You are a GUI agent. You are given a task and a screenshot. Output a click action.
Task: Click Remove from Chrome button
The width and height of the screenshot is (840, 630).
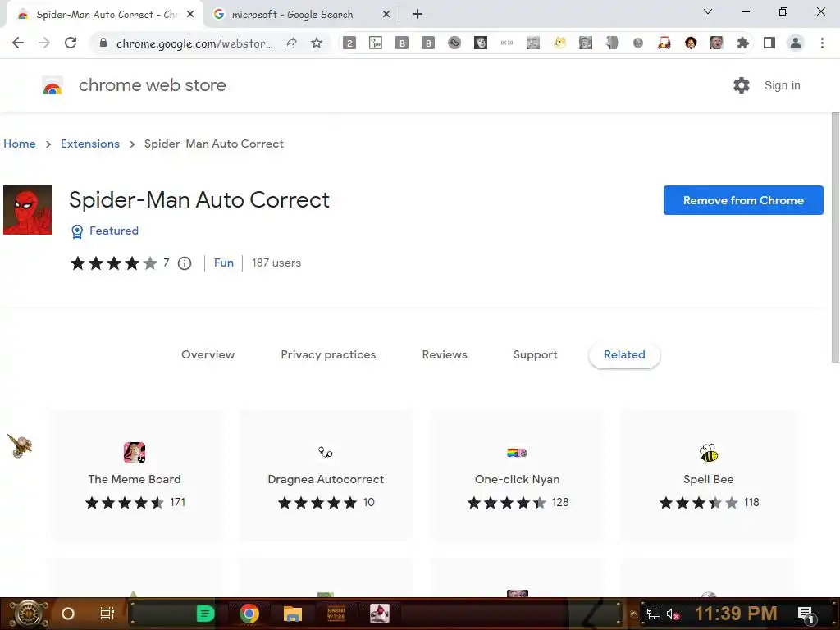[743, 200]
